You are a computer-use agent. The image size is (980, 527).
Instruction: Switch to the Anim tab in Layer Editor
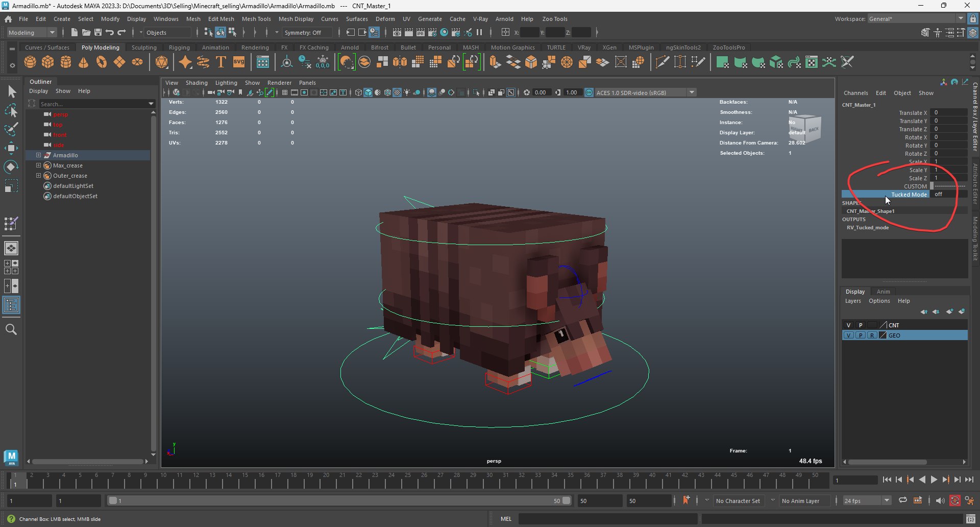pos(884,292)
